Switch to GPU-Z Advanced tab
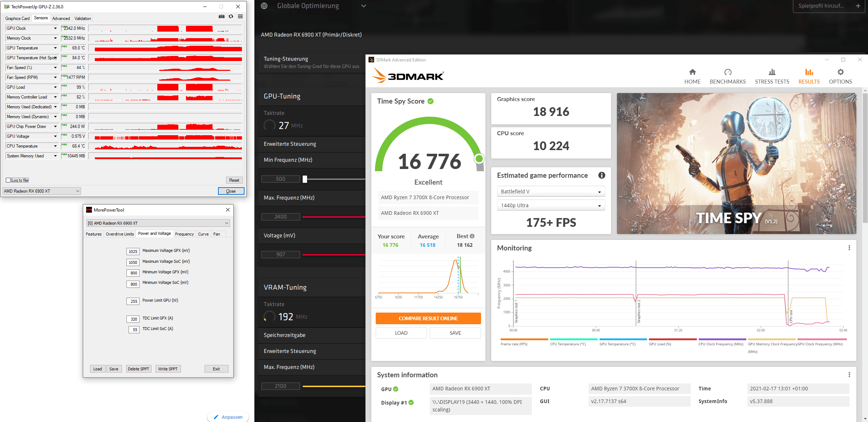This screenshot has width=868, height=422. pyautogui.click(x=61, y=19)
